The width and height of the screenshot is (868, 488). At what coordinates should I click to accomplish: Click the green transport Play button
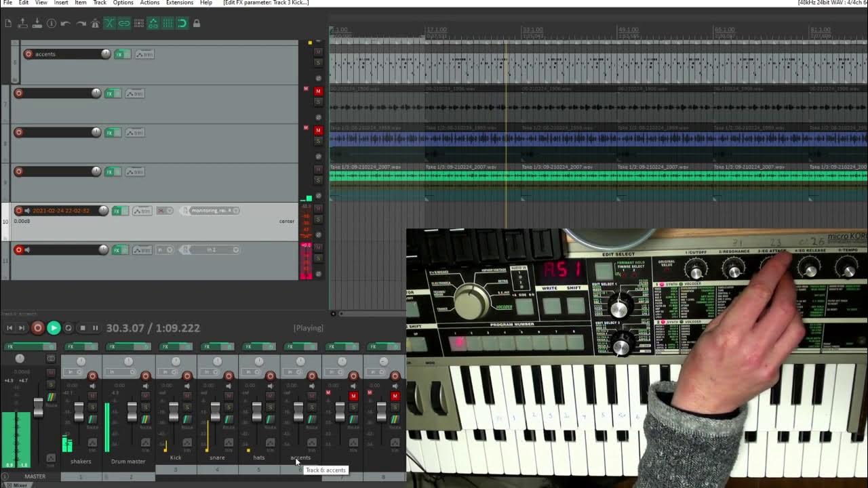click(54, 328)
